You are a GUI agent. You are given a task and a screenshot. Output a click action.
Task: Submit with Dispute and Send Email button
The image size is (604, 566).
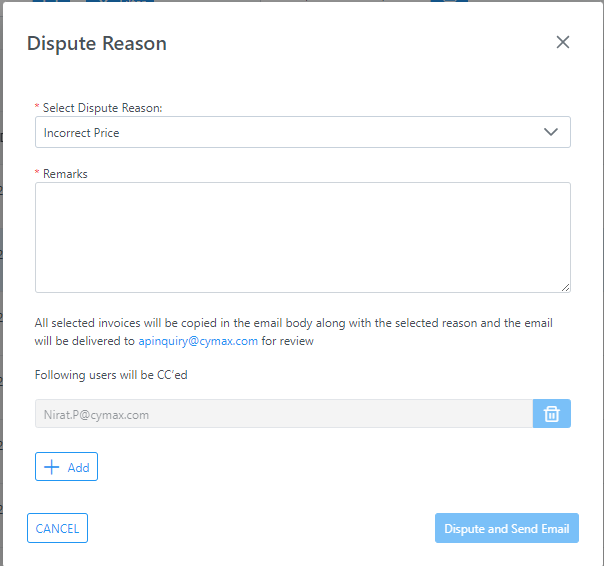click(x=507, y=528)
